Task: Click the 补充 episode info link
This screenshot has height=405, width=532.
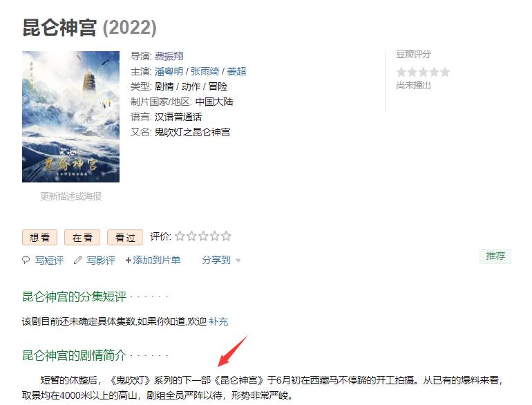Action: (x=218, y=321)
